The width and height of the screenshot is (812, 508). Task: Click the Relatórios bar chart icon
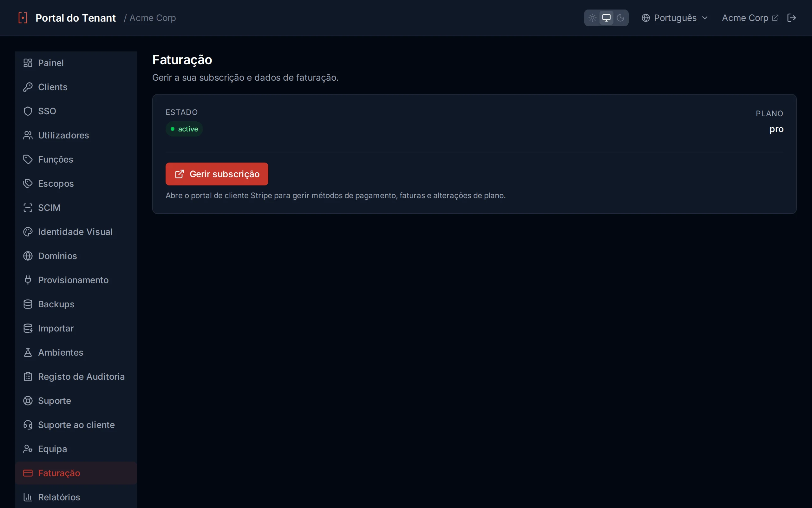click(28, 497)
